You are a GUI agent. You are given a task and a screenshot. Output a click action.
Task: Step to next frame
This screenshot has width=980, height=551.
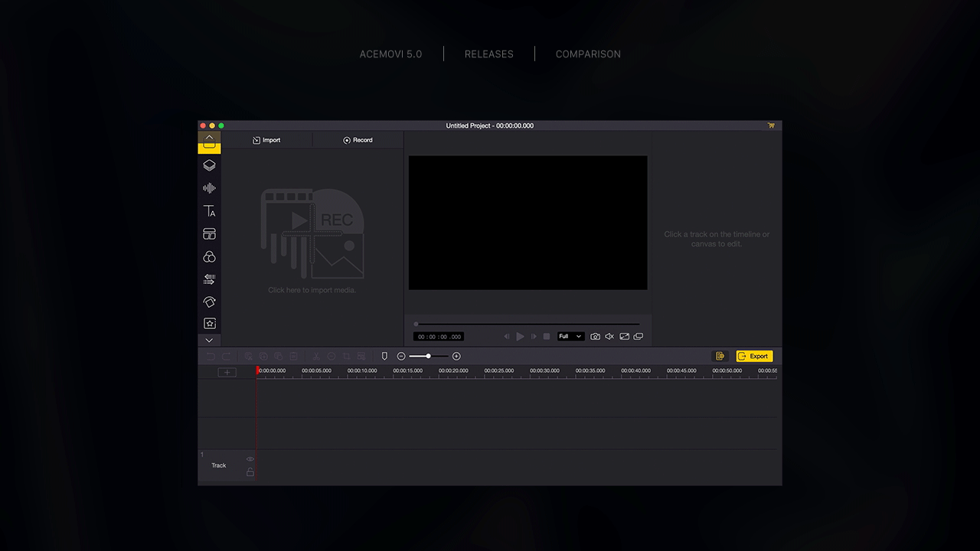pos(534,337)
